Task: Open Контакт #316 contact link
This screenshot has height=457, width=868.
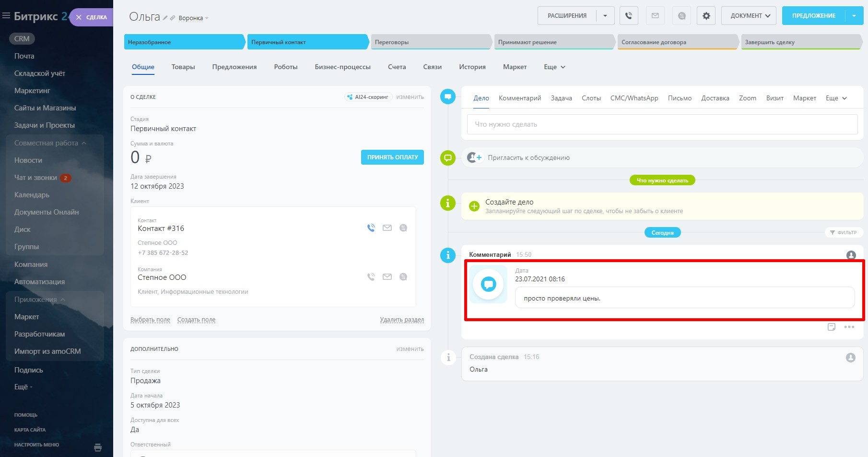Action: pos(161,228)
